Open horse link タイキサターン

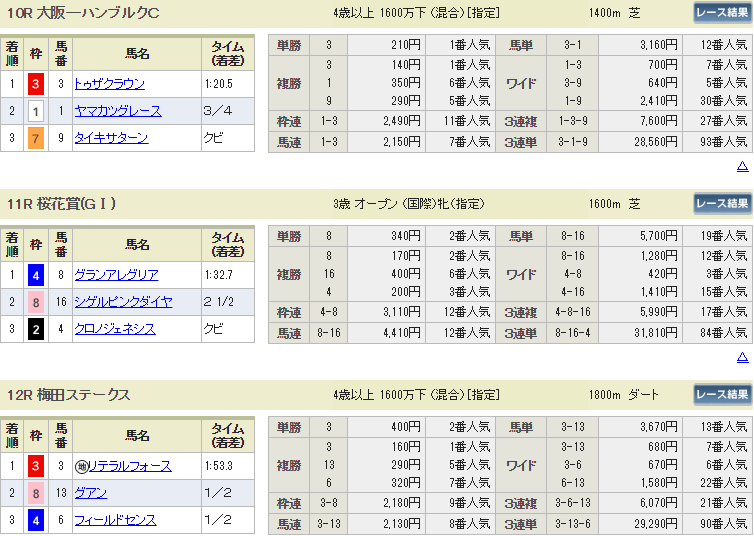pos(111,138)
